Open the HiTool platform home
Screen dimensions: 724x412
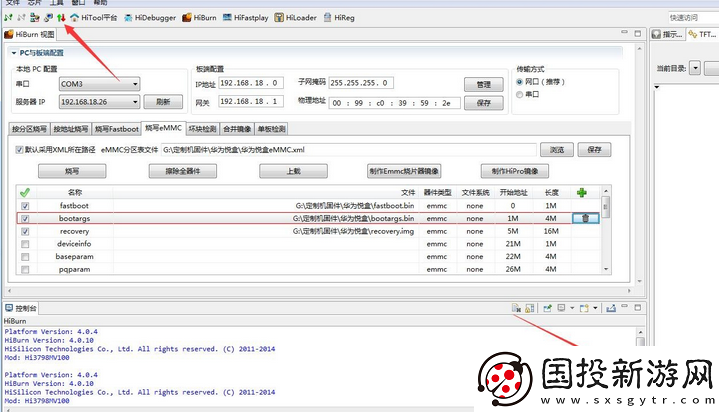click(x=94, y=18)
